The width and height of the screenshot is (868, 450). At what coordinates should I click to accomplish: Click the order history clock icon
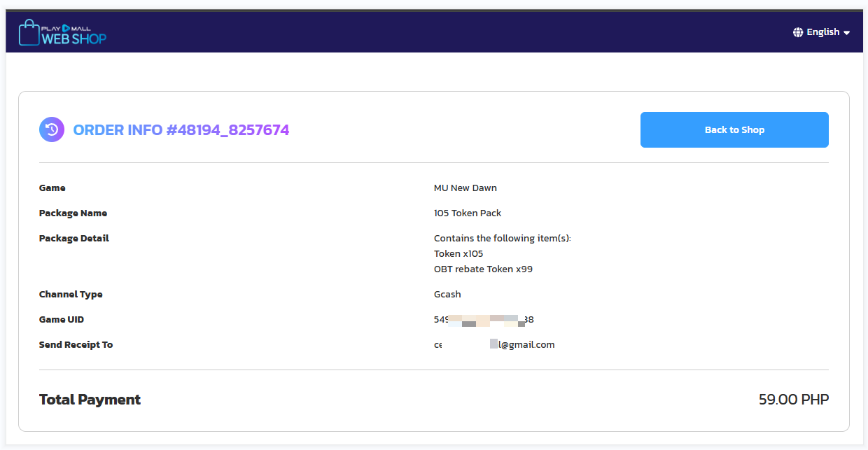[x=52, y=129]
